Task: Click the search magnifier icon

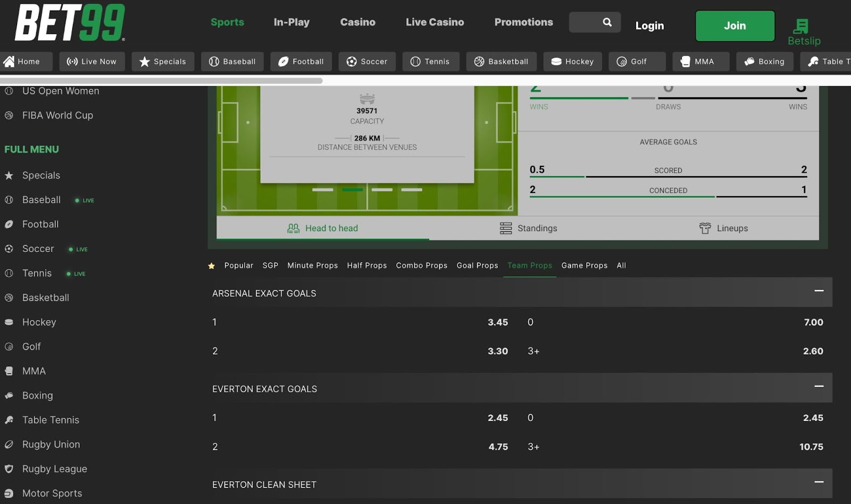Action: [x=607, y=22]
